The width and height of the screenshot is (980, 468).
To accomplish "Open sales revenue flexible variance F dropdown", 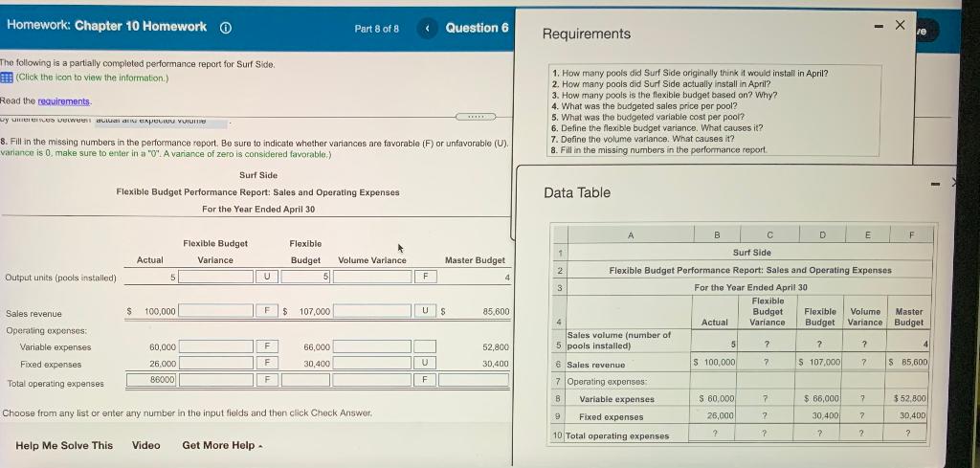I will pos(266,310).
